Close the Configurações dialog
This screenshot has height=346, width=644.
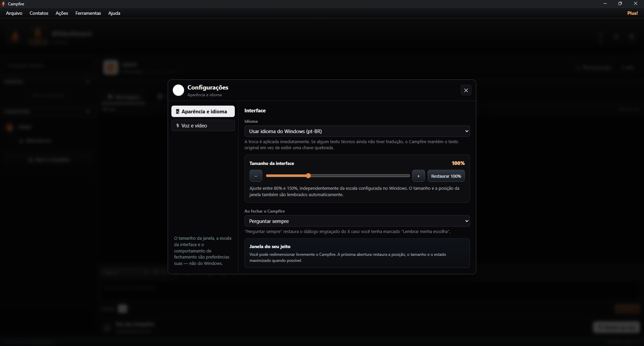coord(466,90)
